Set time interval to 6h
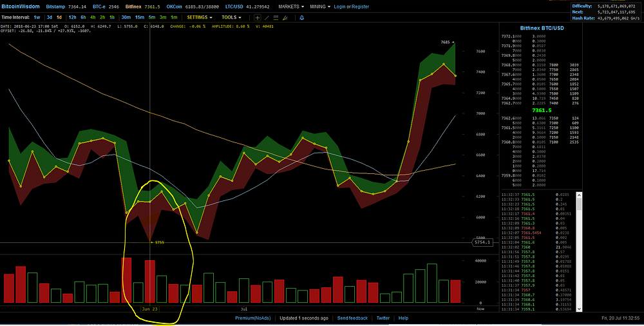The height and width of the screenshot is (326, 644). click(x=83, y=17)
